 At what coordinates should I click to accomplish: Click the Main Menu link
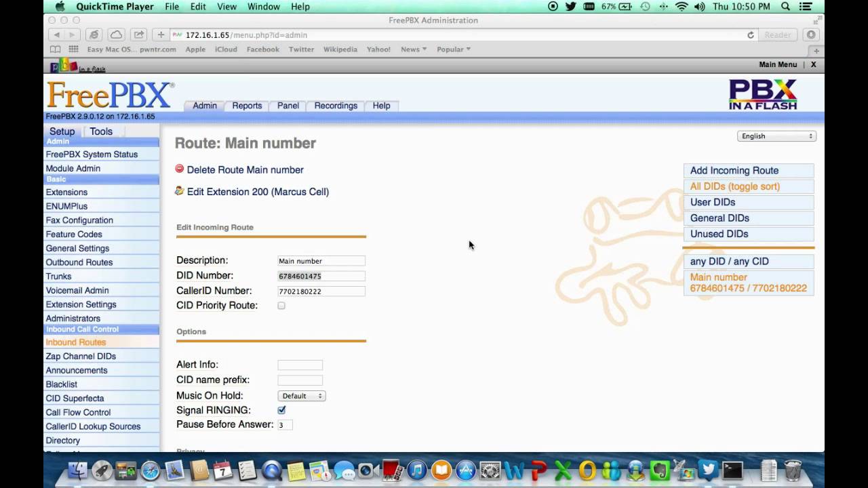[x=778, y=65]
